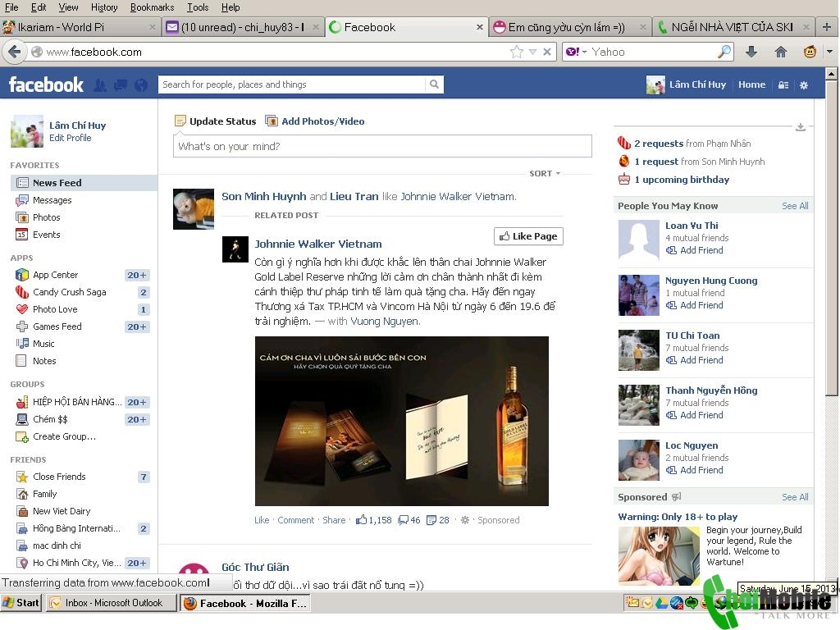This screenshot has width=840, height=630.
Task: Click the Firefox back arrow button
Action: coord(15,52)
